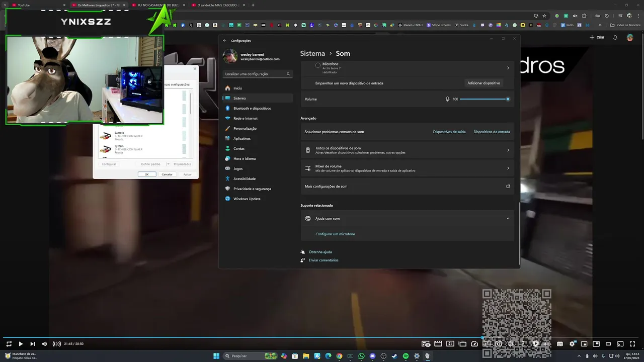
Task: Open WhatsApp from the taskbar
Action: [361, 356]
